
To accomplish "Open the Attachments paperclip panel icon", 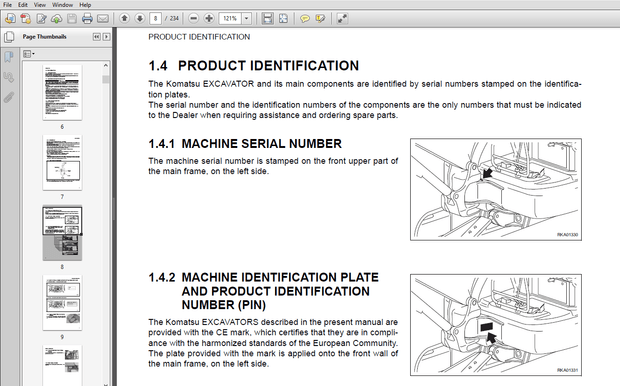I will coord(9,97).
